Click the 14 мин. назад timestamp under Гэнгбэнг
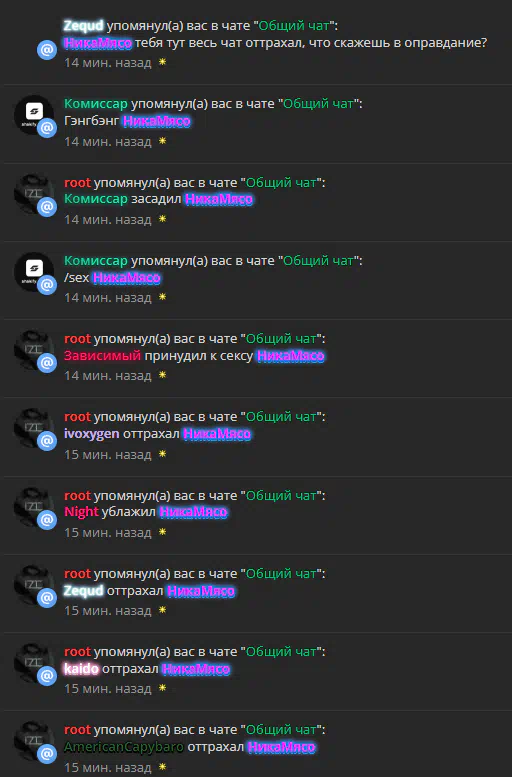The width and height of the screenshot is (512, 777). point(108,142)
